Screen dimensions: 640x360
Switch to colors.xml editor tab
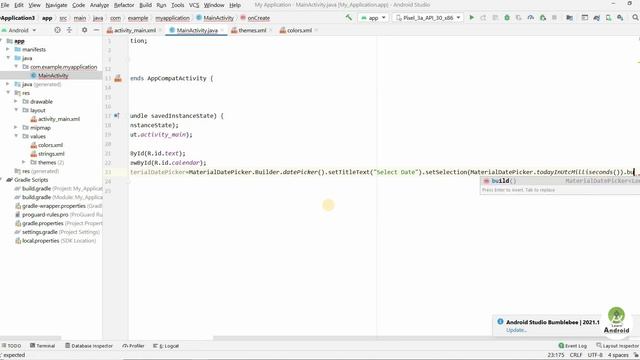tap(299, 30)
